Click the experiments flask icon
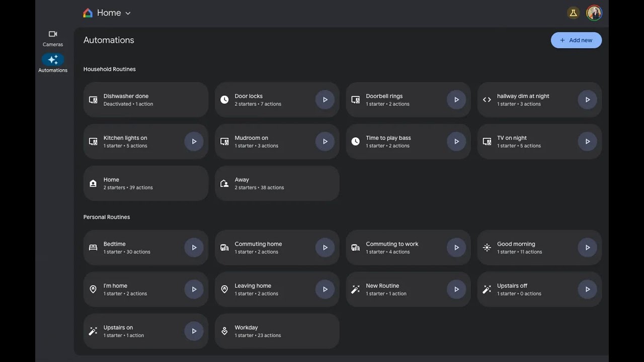 [x=573, y=13]
